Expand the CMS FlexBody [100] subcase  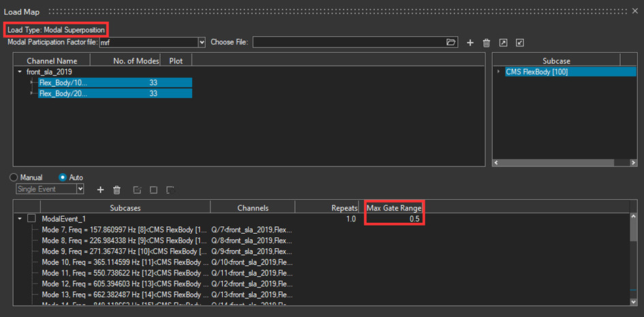[x=499, y=72]
